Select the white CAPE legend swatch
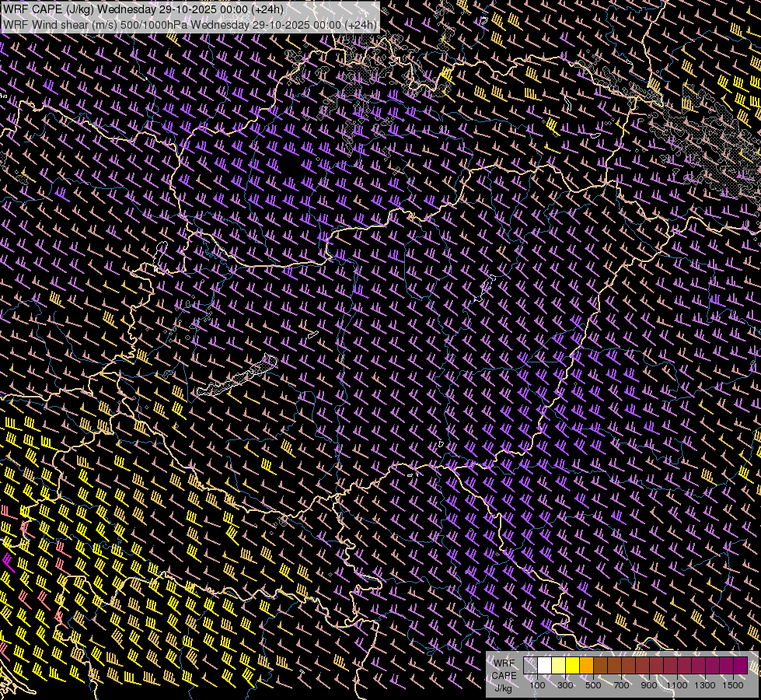 click(x=545, y=666)
